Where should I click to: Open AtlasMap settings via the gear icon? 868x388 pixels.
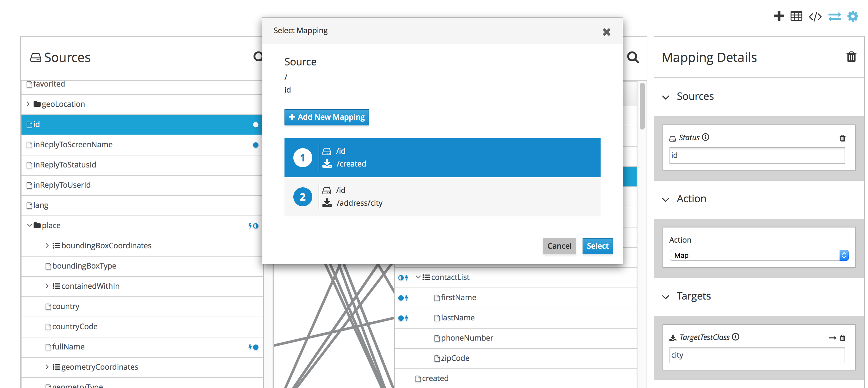tap(853, 16)
